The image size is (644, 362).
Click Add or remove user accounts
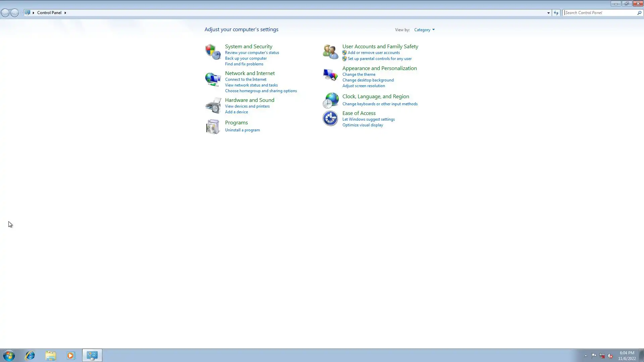[x=374, y=53]
